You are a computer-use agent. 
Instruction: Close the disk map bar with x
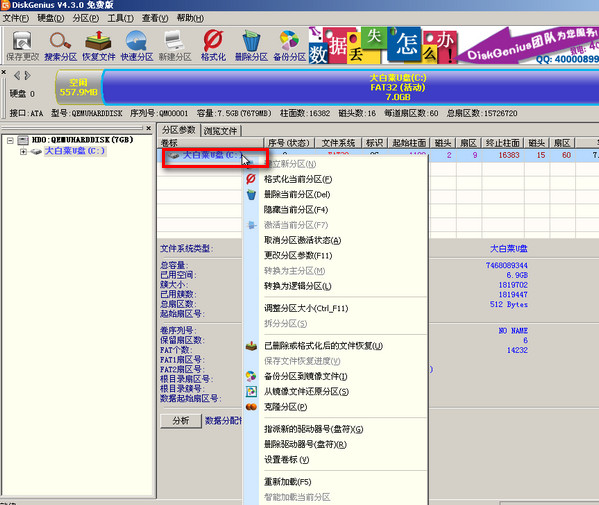[x=3, y=72]
